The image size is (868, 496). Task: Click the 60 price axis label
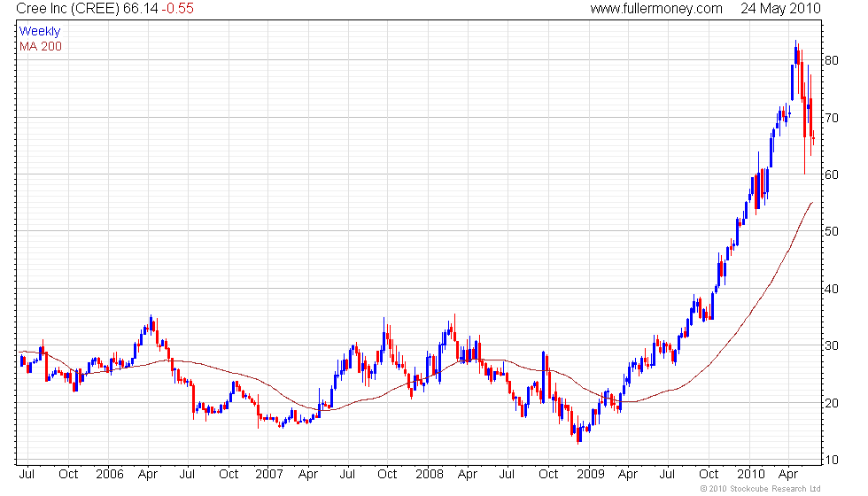tap(832, 175)
